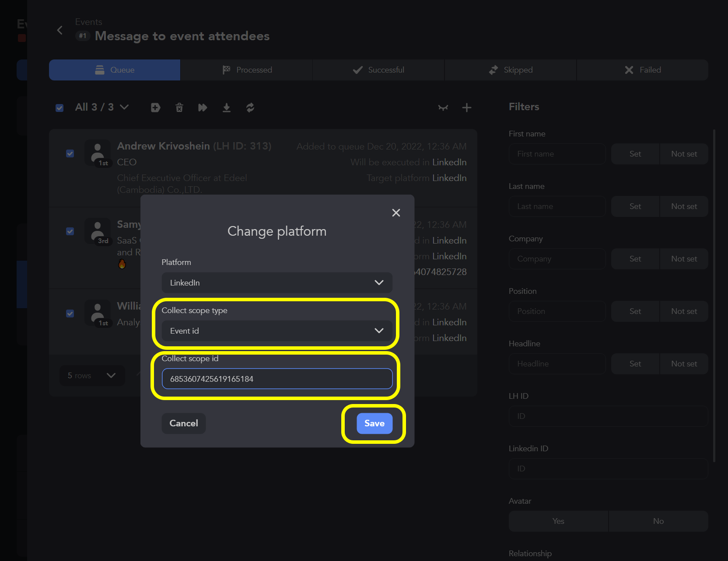Screen dimensions: 728x561
Task: Click the refresh arrows icon
Action: click(250, 108)
